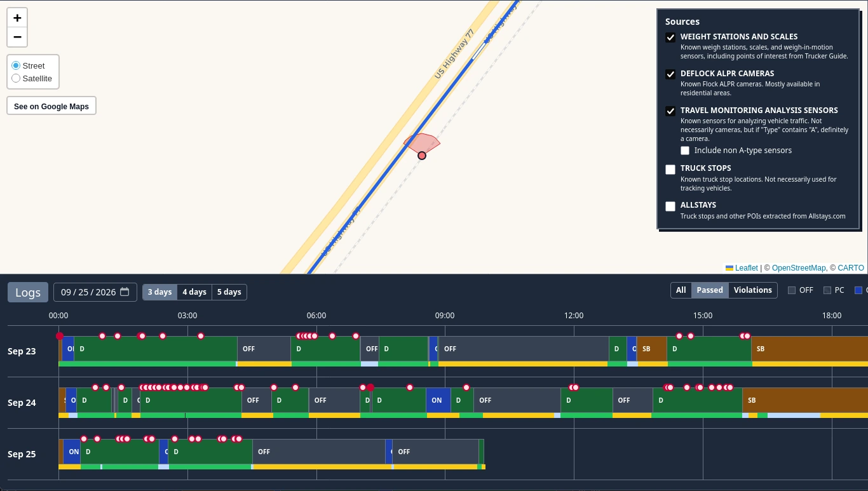Click the large red marker on Sep 24 row
868x491 pixels.
click(370, 387)
